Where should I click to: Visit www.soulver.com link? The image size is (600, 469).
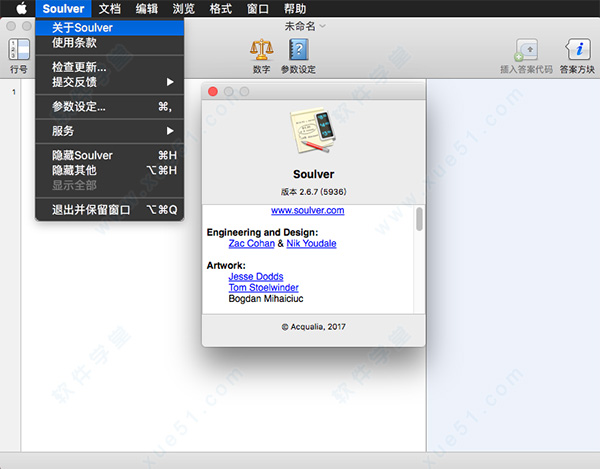308,210
